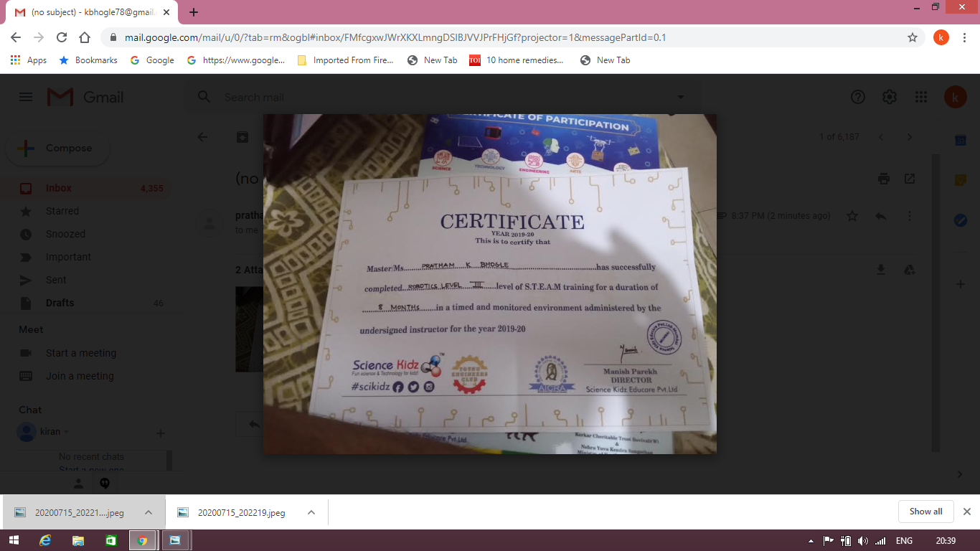Expand the Gmail side panel chevron
The image size is (980, 551).
tap(960, 474)
